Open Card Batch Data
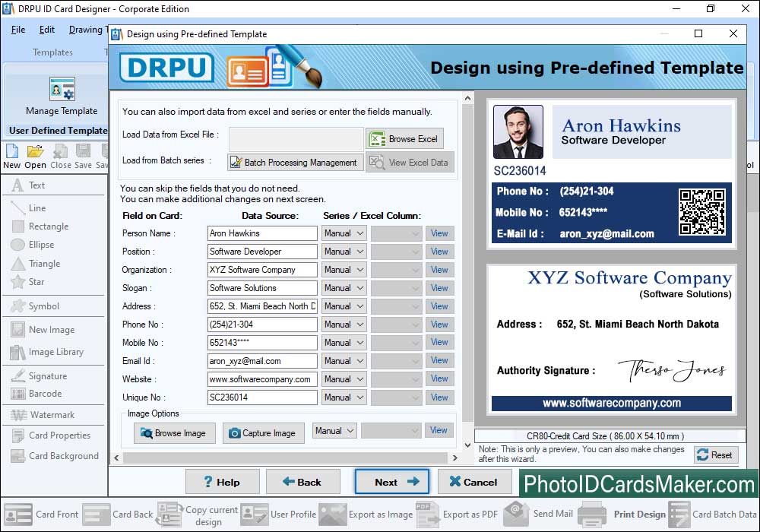 click(713, 514)
